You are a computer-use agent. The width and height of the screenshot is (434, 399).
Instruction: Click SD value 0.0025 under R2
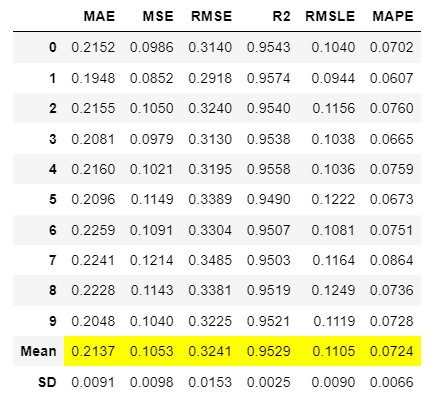tap(269, 382)
